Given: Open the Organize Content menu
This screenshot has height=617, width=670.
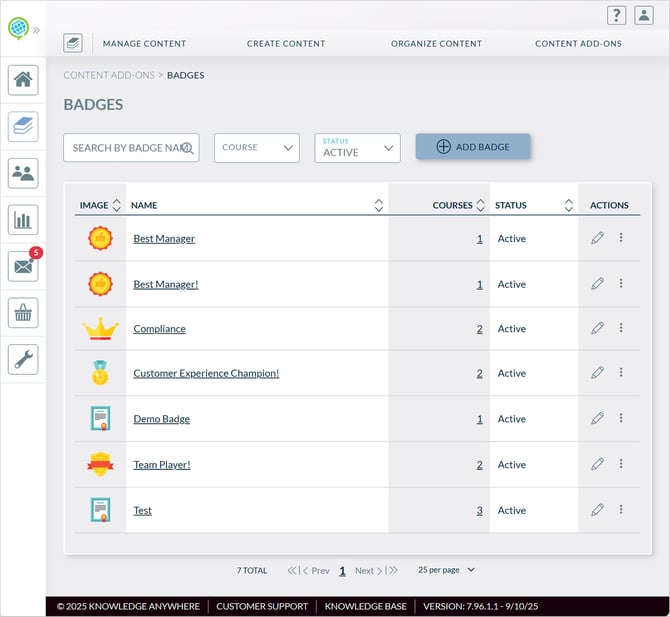Looking at the screenshot, I should [x=436, y=44].
